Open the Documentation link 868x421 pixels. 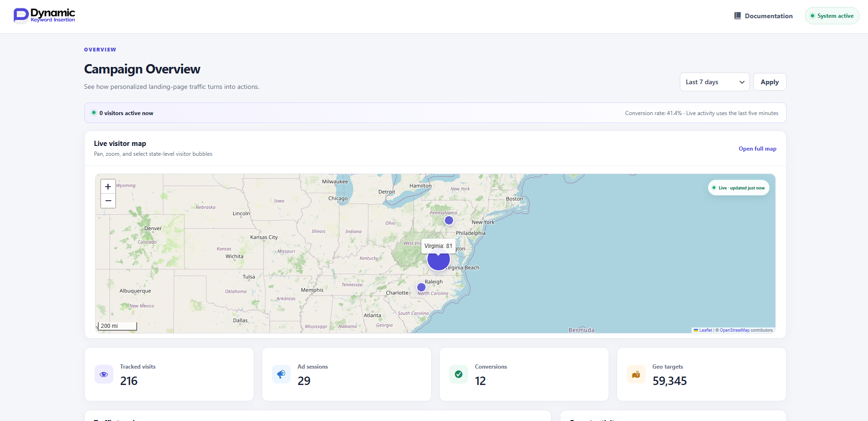(764, 16)
